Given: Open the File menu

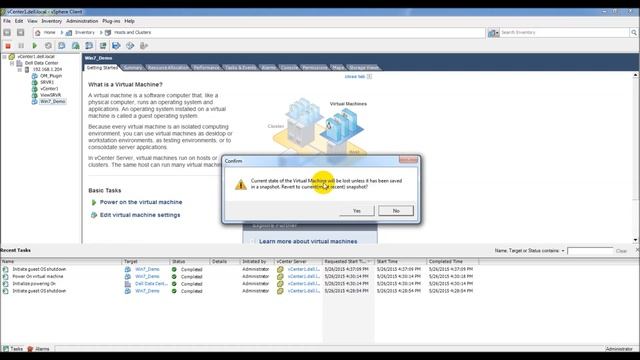Looking at the screenshot, I should [x=7, y=21].
